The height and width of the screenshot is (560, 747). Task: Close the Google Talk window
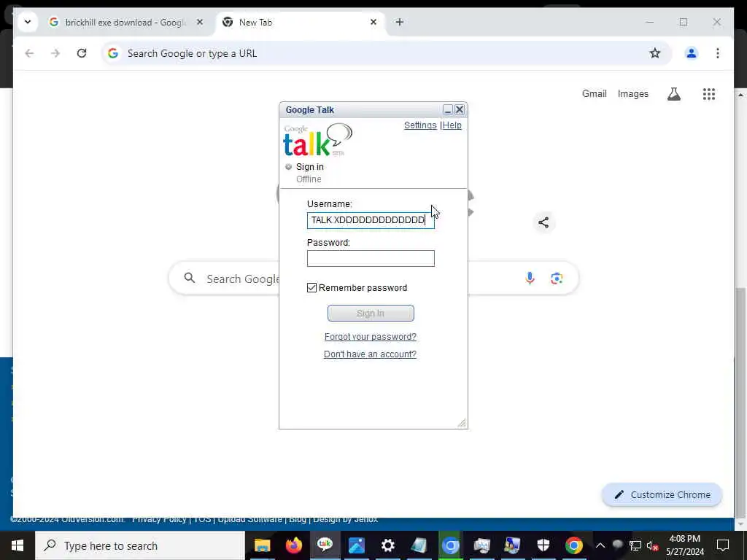point(460,109)
